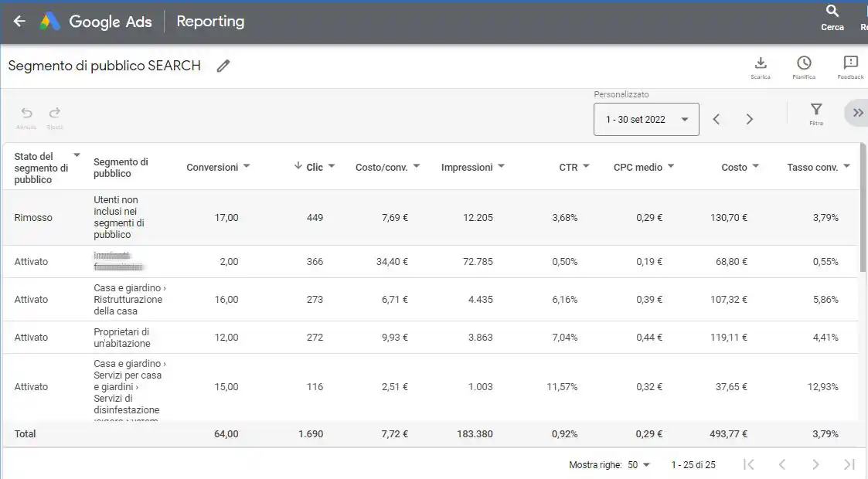The width and height of the screenshot is (868, 479).
Task: Open the Mostra righe 50 dropdown
Action: (640, 464)
